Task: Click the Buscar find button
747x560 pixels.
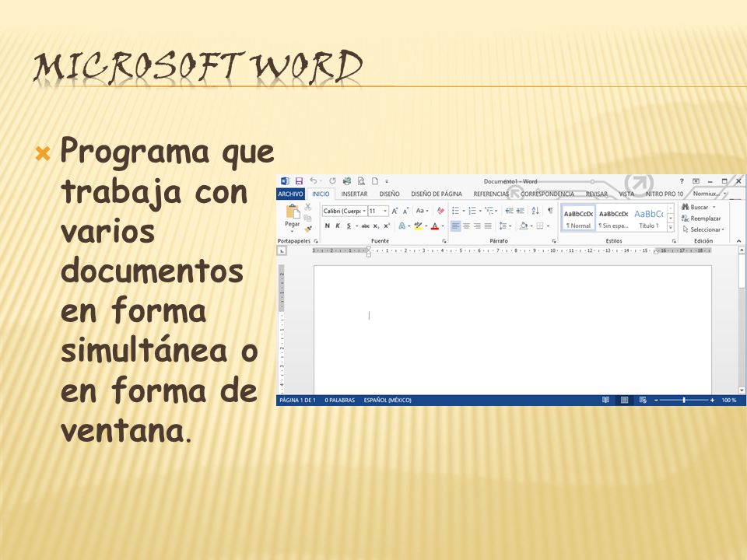Action: click(x=699, y=207)
